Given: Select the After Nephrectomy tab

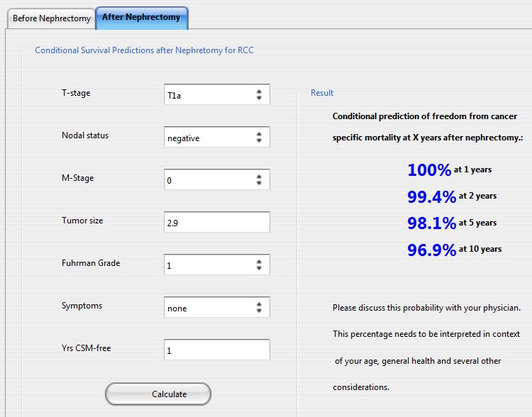Looking at the screenshot, I should tap(142, 18).
